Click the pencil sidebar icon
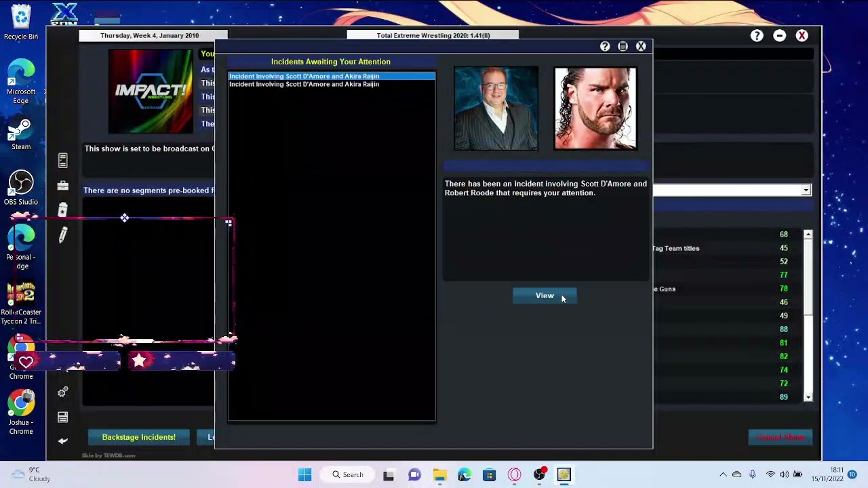The width and height of the screenshot is (868, 488). [62, 235]
